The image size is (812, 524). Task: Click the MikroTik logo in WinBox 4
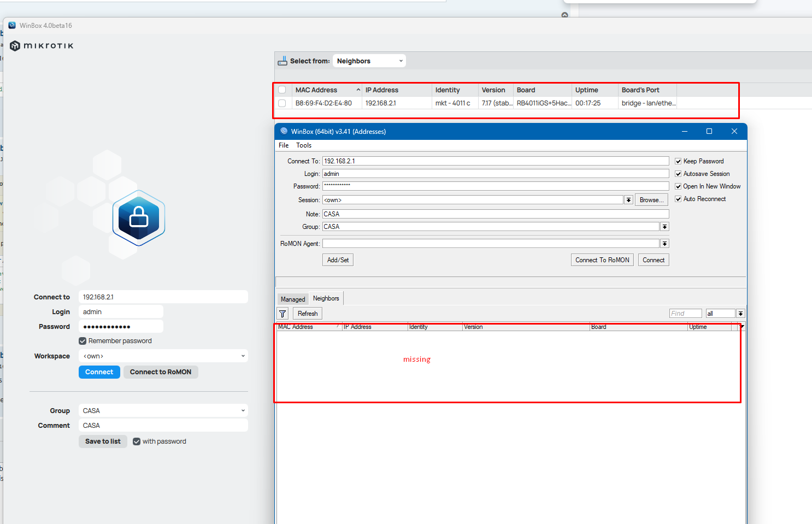42,46
